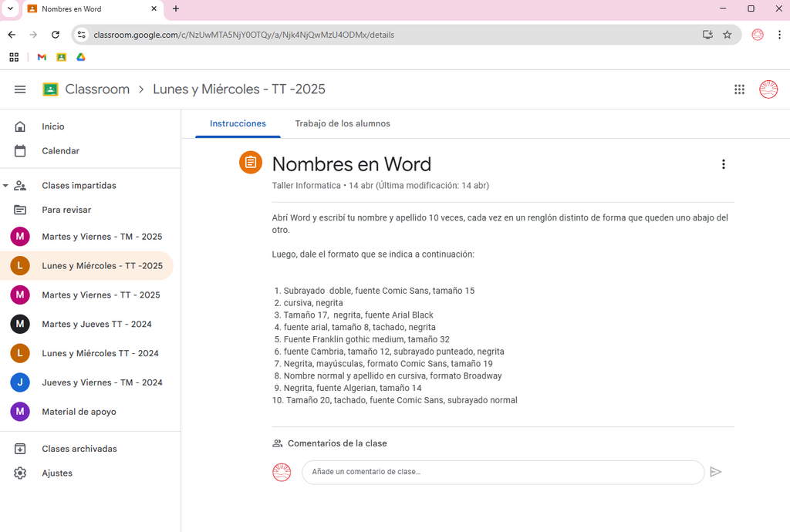Select the Instrucciones tab
This screenshot has height=532, width=790.
pos(238,124)
